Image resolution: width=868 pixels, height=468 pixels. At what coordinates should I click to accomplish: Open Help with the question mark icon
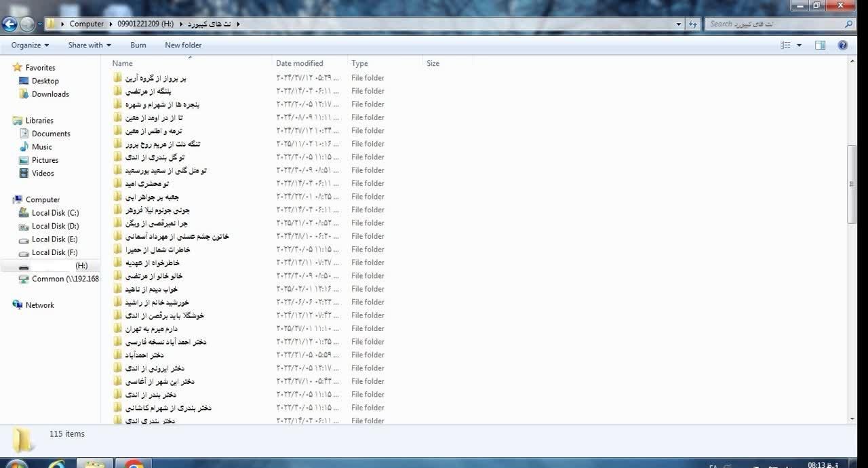pos(843,45)
